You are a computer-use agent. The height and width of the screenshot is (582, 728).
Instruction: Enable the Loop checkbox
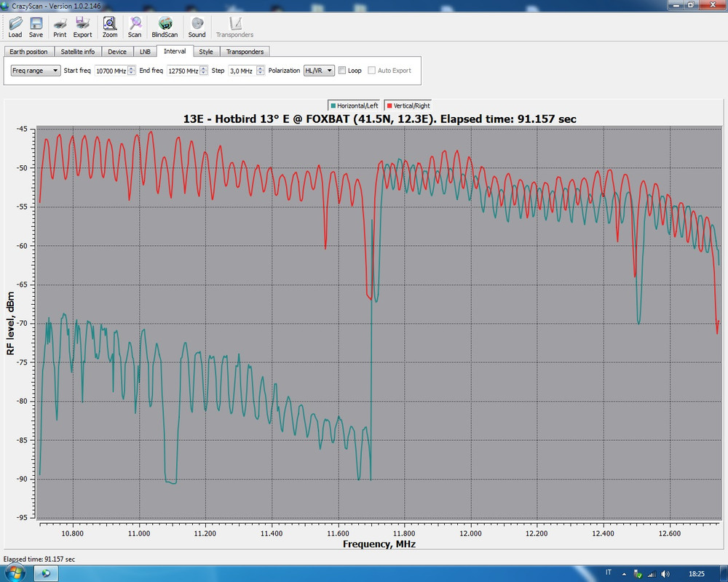(x=342, y=71)
